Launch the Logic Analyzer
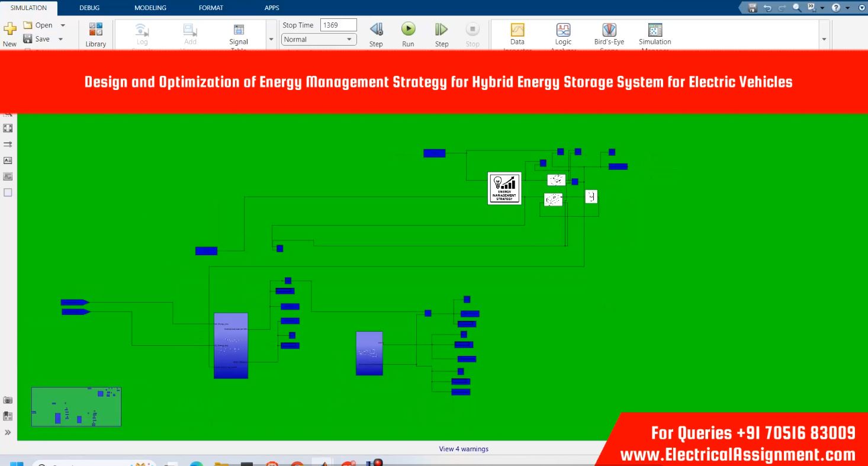This screenshot has height=466, width=868. (x=563, y=34)
